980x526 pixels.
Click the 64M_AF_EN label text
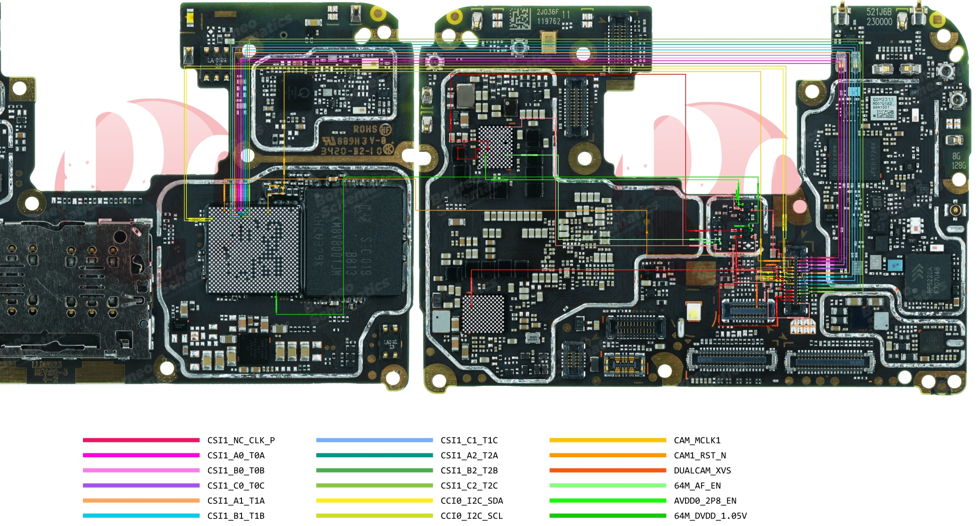[x=697, y=486]
